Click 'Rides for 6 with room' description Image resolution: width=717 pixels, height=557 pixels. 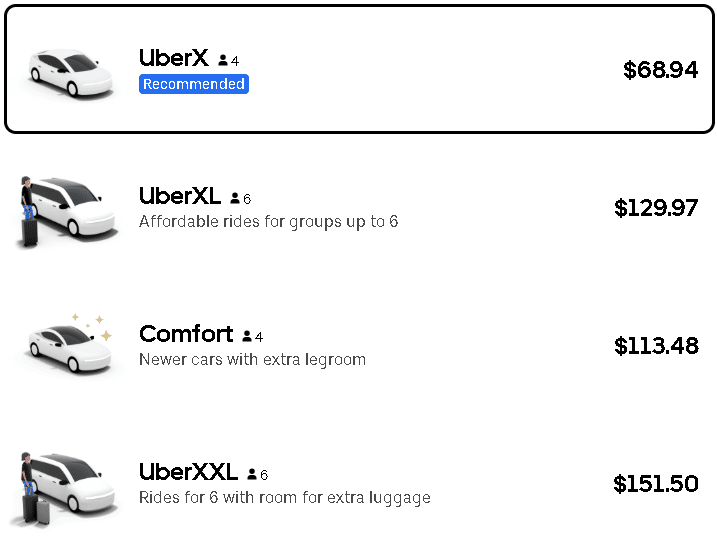click(x=284, y=497)
